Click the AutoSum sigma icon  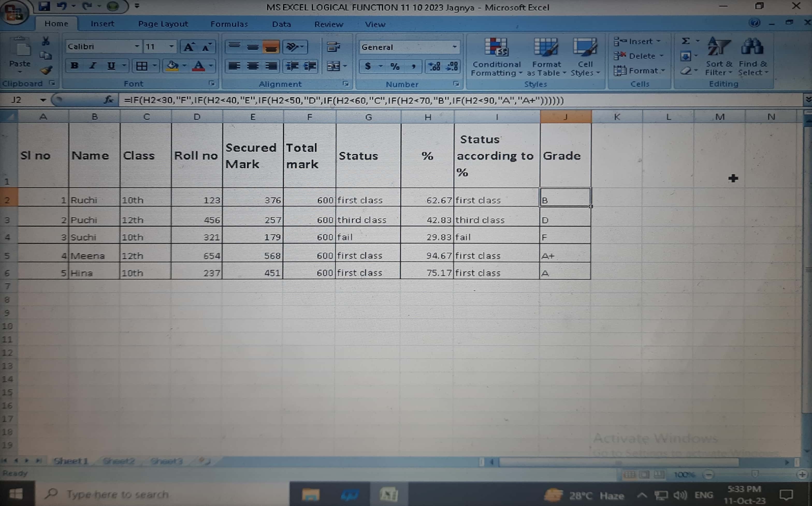pyautogui.click(x=686, y=41)
